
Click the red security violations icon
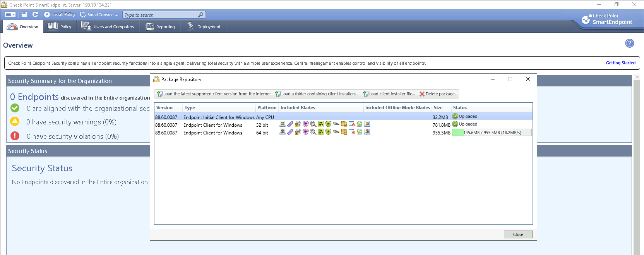[x=15, y=136]
